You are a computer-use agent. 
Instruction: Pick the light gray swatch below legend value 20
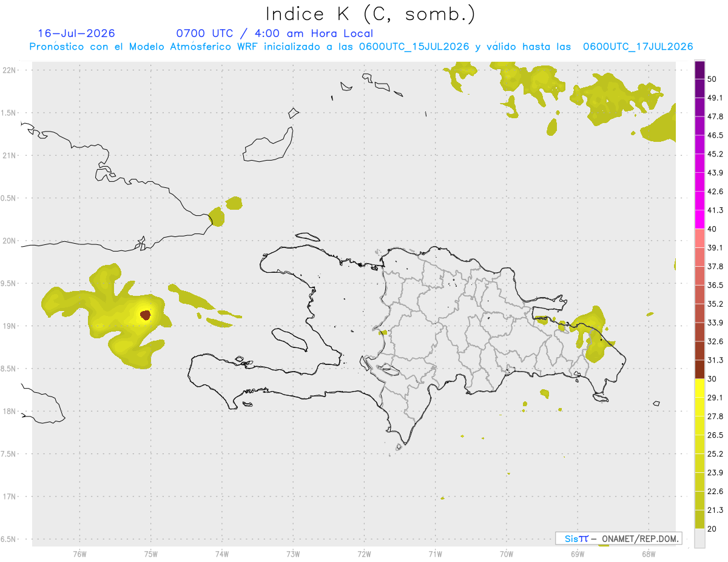click(699, 538)
